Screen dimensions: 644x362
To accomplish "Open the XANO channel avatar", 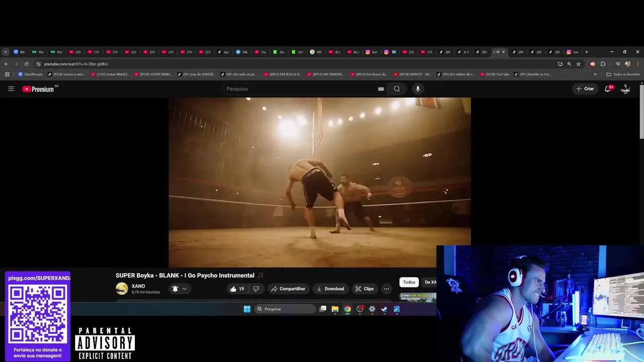I will tap(122, 289).
